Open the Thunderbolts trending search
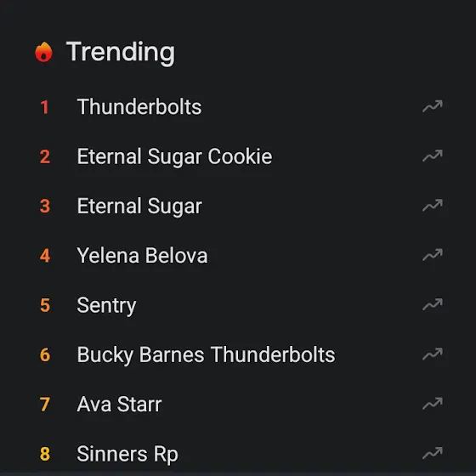This screenshot has width=476, height=476. coord(139,107)
